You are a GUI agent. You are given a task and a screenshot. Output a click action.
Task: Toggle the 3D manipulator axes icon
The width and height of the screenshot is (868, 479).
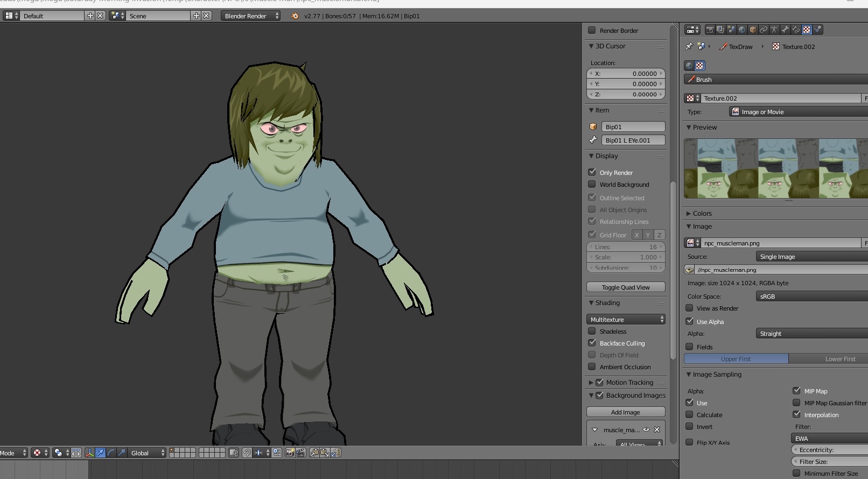pyautogui.click(x=90, y=453)
